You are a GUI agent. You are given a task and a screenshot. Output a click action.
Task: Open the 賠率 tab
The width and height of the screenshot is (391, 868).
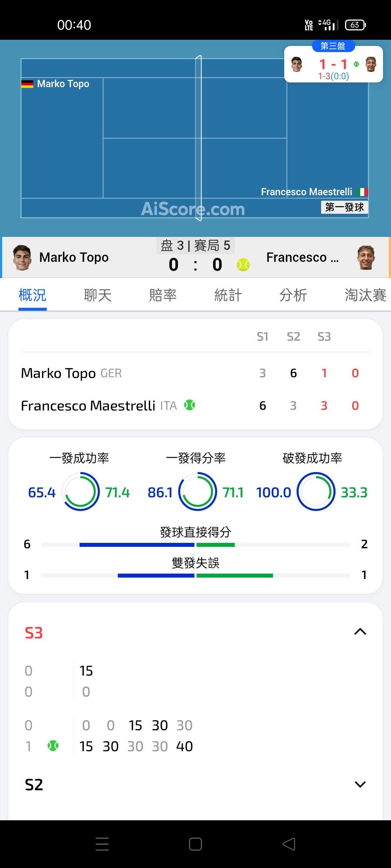(x=163, y=295)
